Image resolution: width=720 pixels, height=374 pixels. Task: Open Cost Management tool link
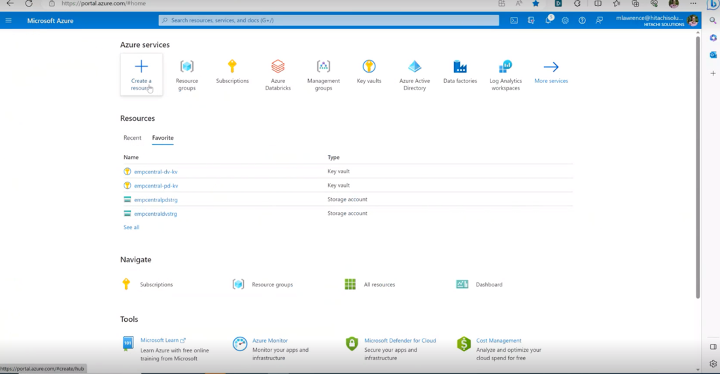coord(499,340)
